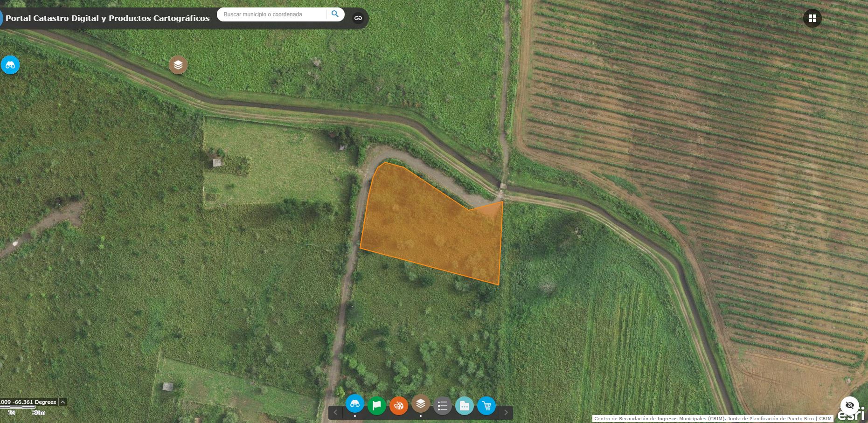Click the link share icon beside search

tap(358, 18)
